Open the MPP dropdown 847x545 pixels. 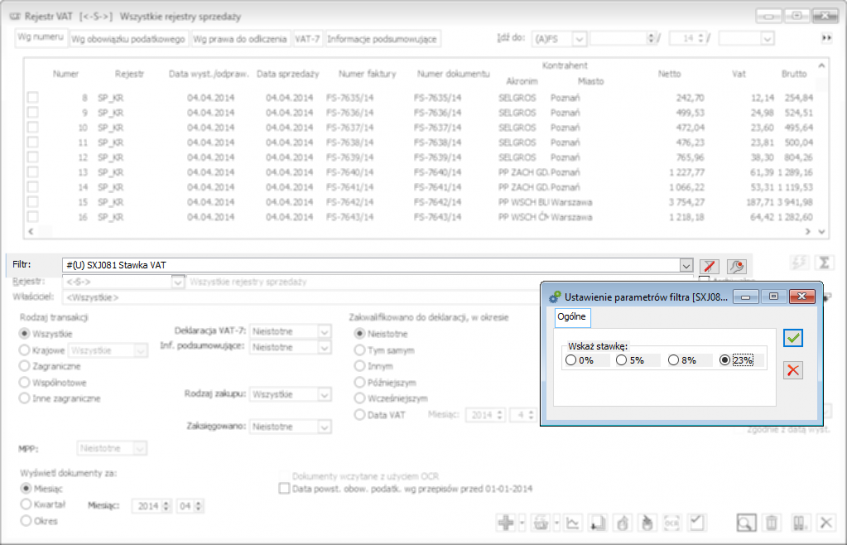pos(140,448)
